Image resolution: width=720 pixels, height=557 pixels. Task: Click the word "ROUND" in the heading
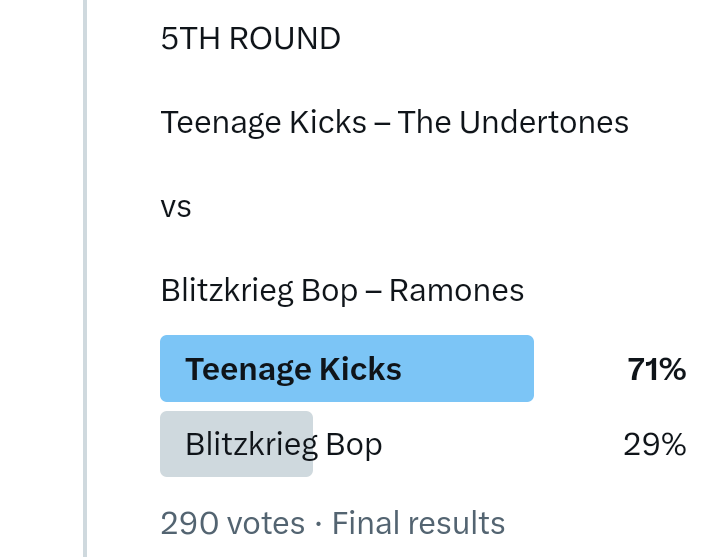285,39
